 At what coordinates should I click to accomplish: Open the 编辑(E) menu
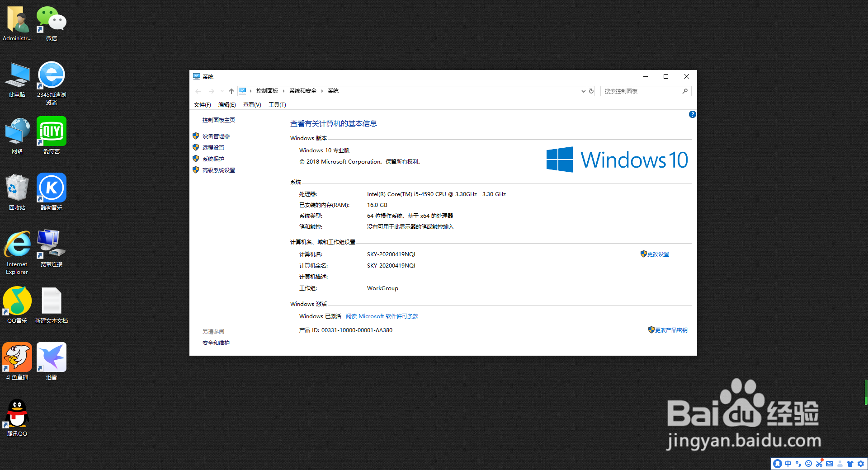click(x=227, y=105)
